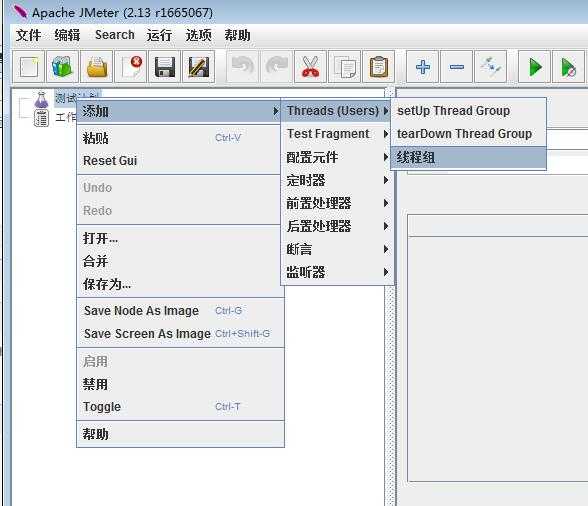588x506 pixels.
Task: Click the Paste clipboard icon
Action: (378, 67)
